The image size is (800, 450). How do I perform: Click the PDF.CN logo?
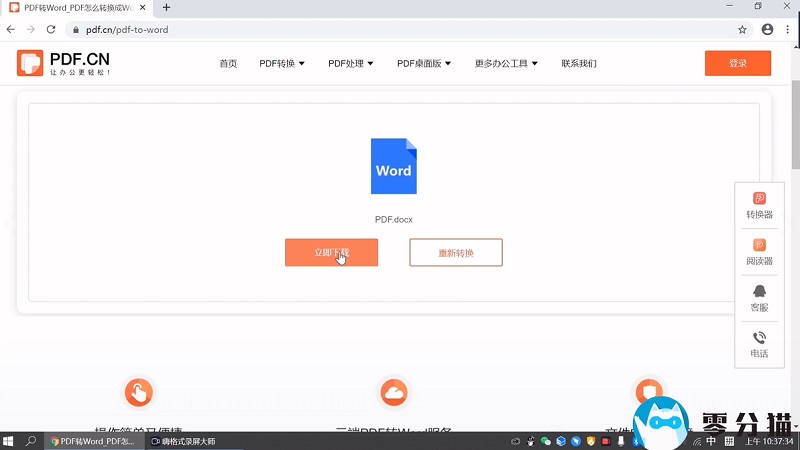63,62
